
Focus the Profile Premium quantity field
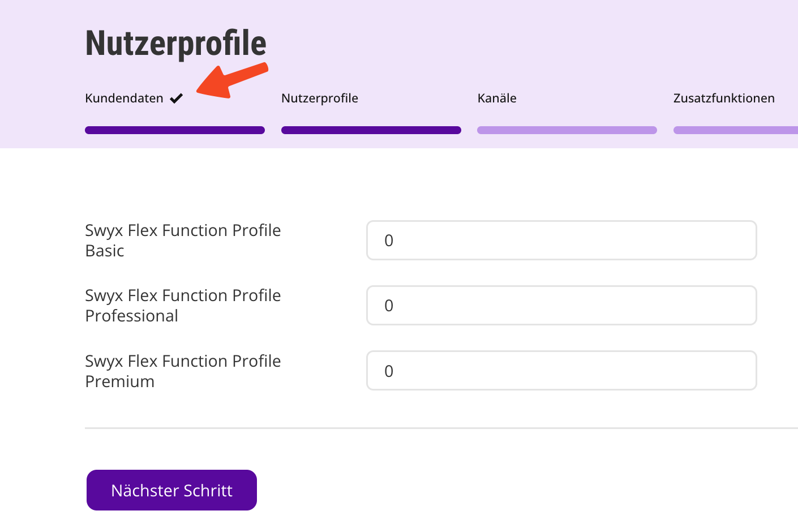pyautogui.click(x=561, y=371)
